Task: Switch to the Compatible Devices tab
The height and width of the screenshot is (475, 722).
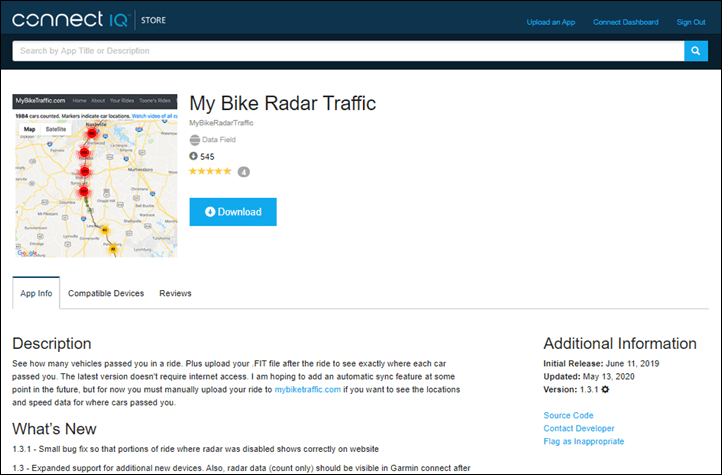Action: tap(106, 293)
